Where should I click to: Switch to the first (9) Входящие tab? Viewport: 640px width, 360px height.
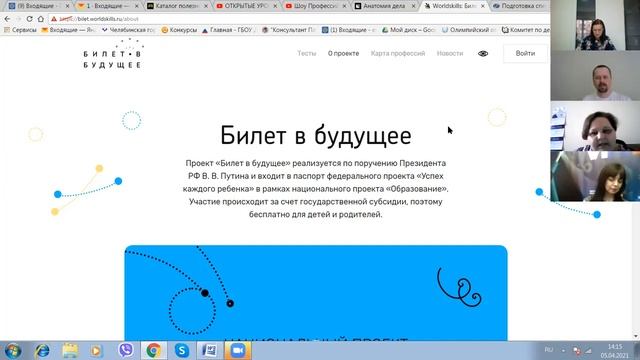click(x=37, y=6)
